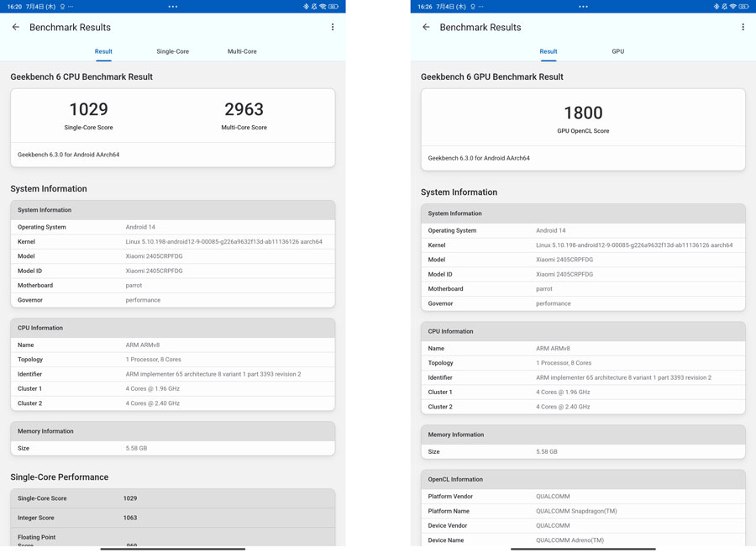The image size is (756, 553).
Task: Tap the battery icon in the GPU screen status bar
Action: (x=743, y=7)
